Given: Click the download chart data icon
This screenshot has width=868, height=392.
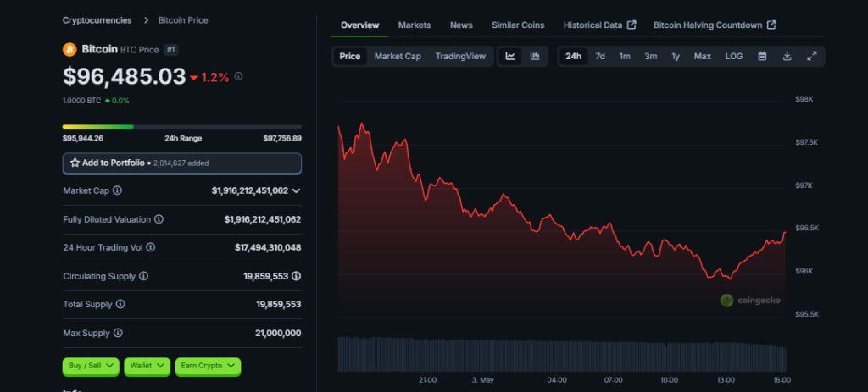Looking at the screenshot, I should pyautogui.click(x=787, y=57).
